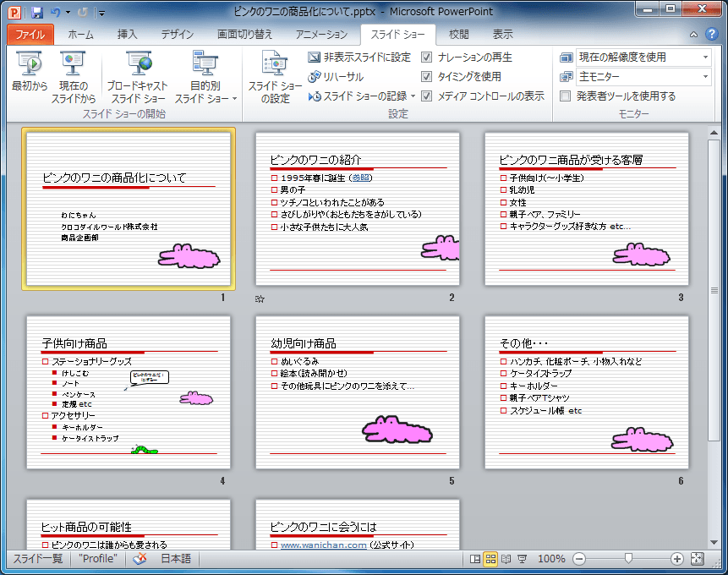Switch to 画面切り替え (Transitions) tab

pos(244,35)
